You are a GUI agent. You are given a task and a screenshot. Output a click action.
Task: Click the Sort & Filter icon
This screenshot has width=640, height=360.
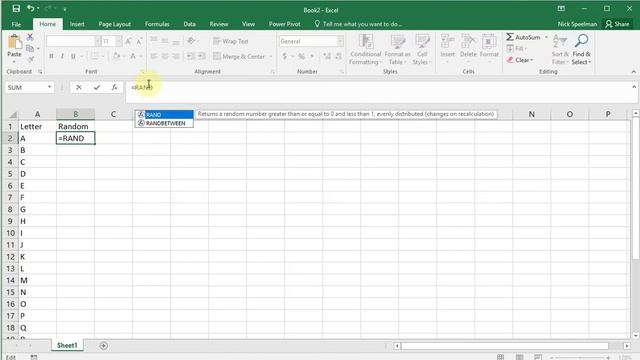pyautogui.click(x=559, y=42)
